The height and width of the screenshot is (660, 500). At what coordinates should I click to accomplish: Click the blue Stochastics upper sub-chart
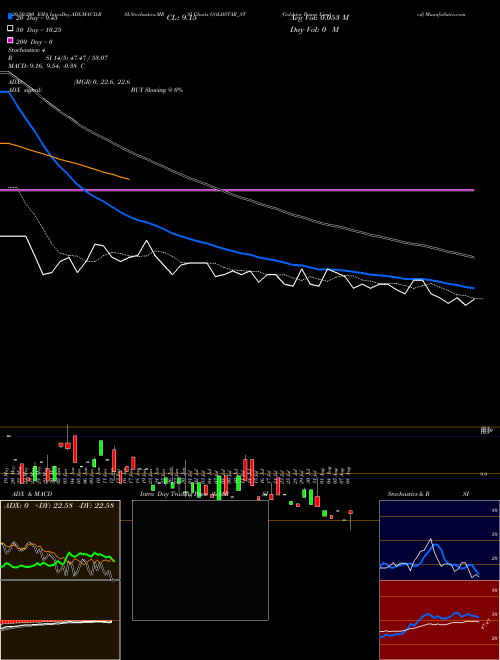tap(439, 540)
